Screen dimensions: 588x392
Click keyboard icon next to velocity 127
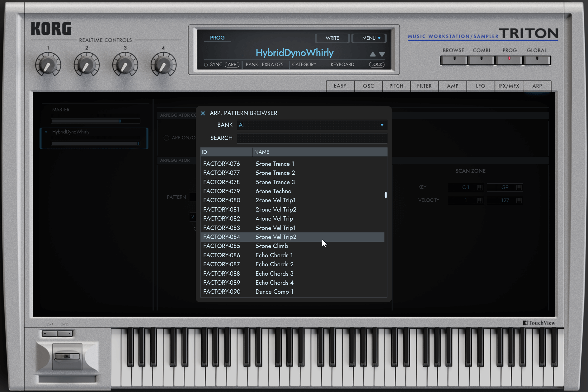coord(519,200)
